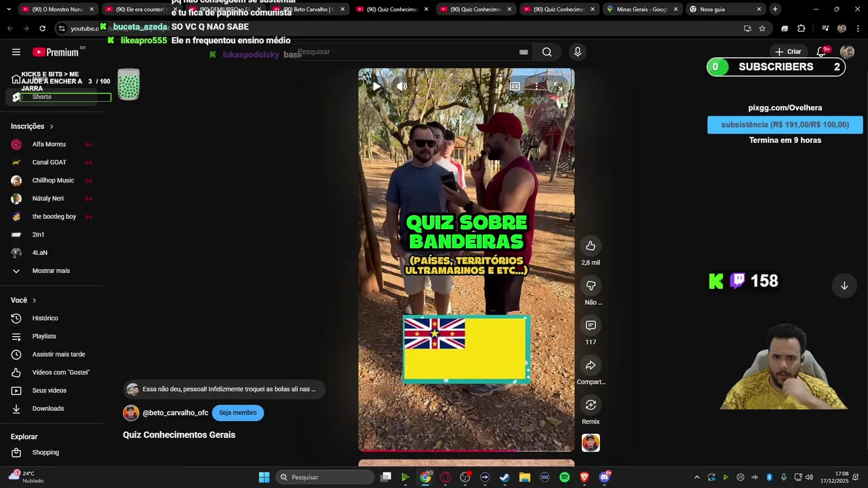Open Discord from the taskbar

click(x=604, y=477)
